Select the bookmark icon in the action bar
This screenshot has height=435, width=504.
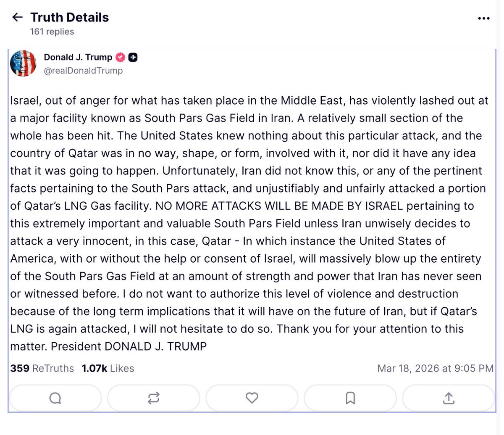[350, 398]
